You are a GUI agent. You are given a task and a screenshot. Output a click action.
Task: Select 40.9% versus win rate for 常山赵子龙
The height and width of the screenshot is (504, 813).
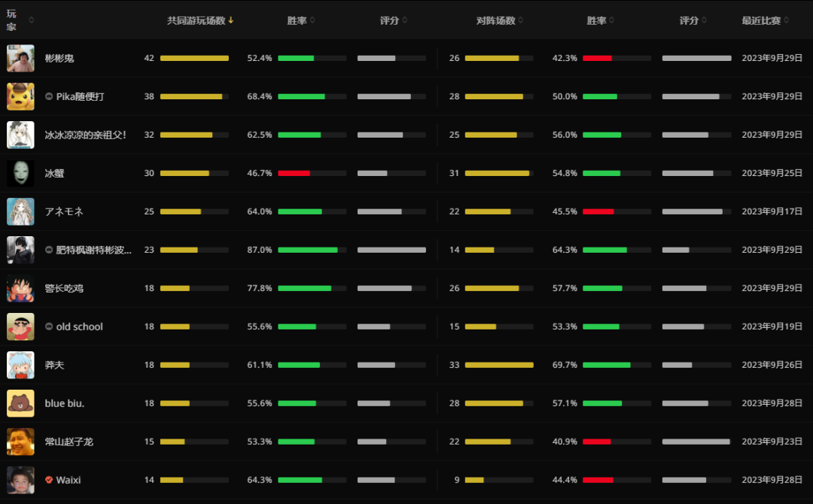(565, 442)
